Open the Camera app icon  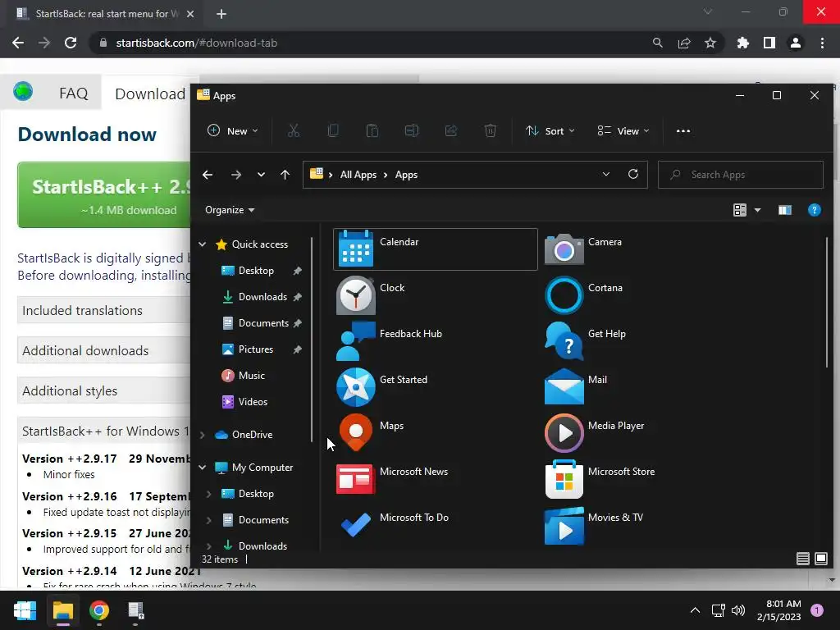[564, 249]
